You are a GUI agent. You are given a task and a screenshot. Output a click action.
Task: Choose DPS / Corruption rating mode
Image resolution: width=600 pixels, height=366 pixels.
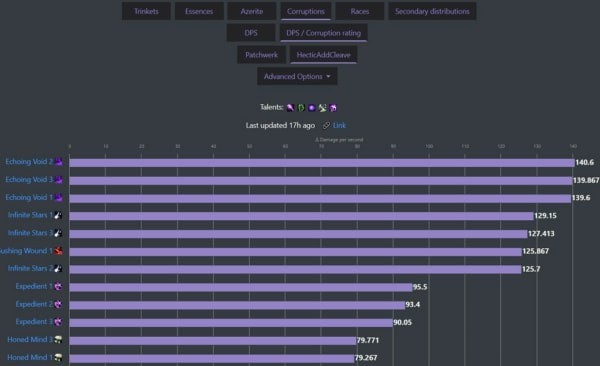[x=323, y=33]
